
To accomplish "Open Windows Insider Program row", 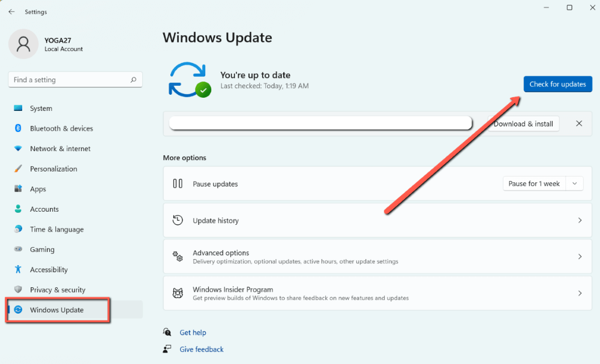I will point(377,293).
